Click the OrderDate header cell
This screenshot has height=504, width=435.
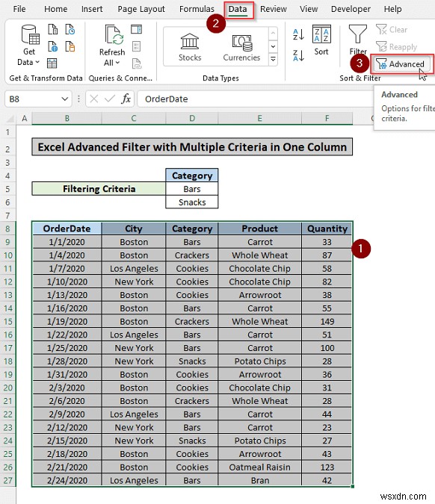point(67,228)
